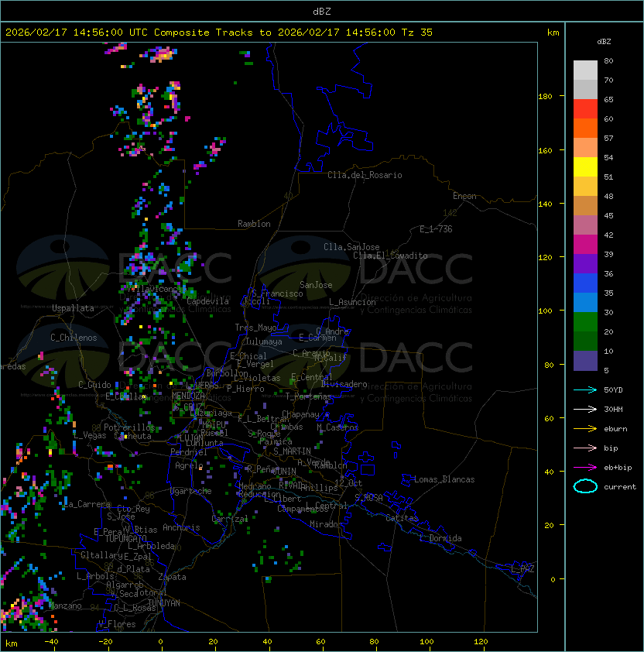Click the 'Anchoris' map label
The height and width of the screenshot is (652, 644).
click(x=181, y=527)
